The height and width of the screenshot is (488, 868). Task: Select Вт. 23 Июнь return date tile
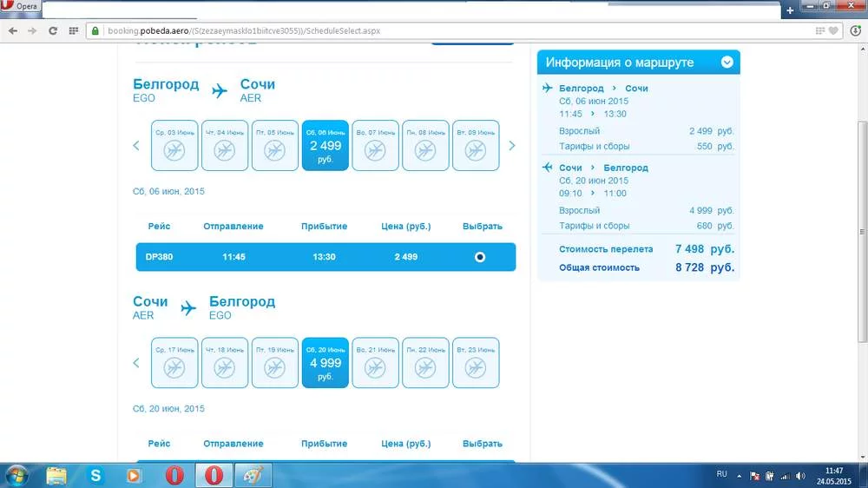(x=476, y=363)
